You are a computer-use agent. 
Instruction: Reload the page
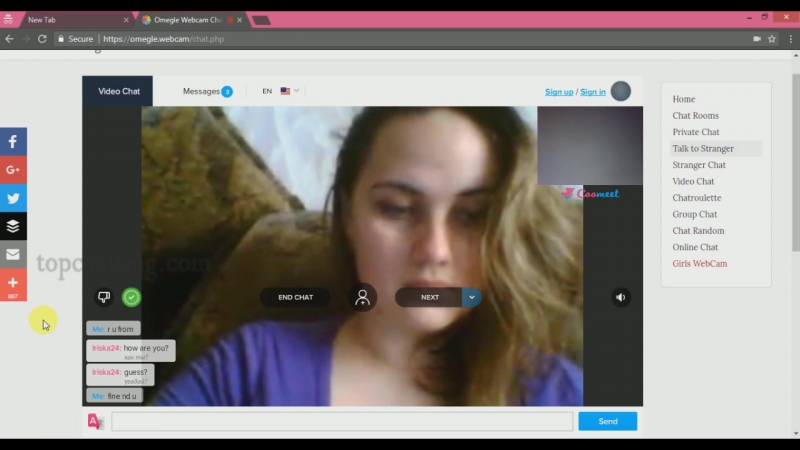tap(42, 39)
